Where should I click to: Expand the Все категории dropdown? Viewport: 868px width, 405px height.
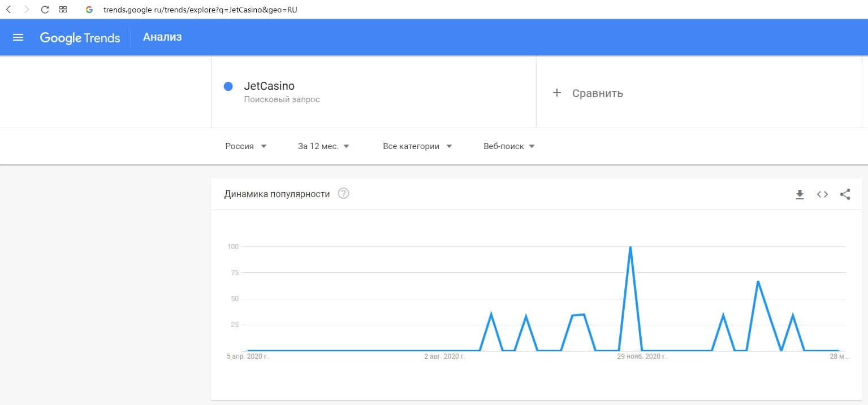pyautogui.click(x=418, y=146)
